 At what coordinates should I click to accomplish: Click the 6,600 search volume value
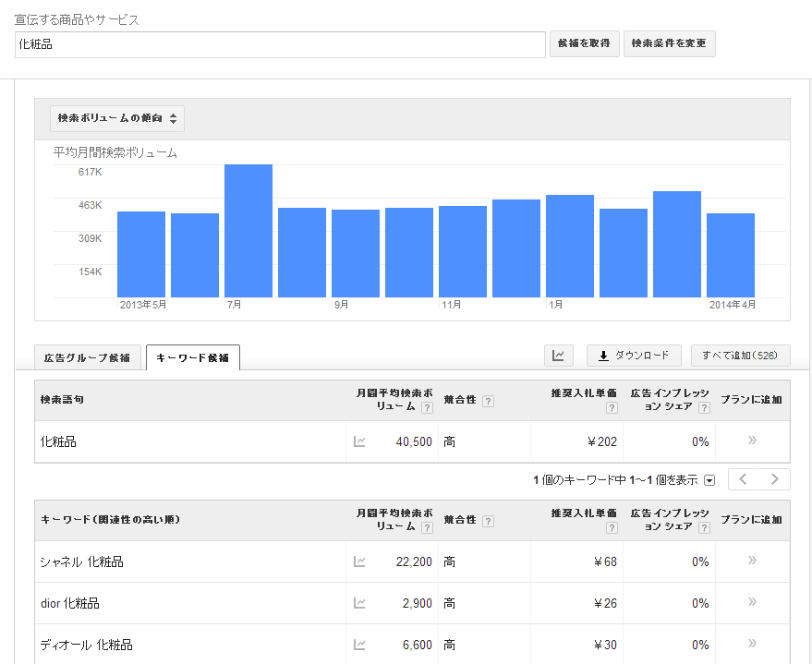[x=418, y=645]
